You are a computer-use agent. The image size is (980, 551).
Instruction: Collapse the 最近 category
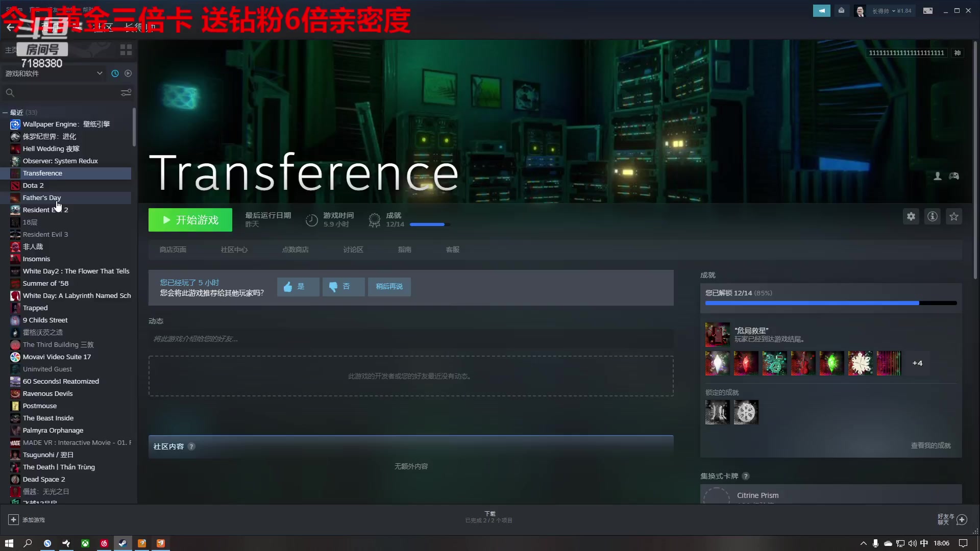pos(5,112)
